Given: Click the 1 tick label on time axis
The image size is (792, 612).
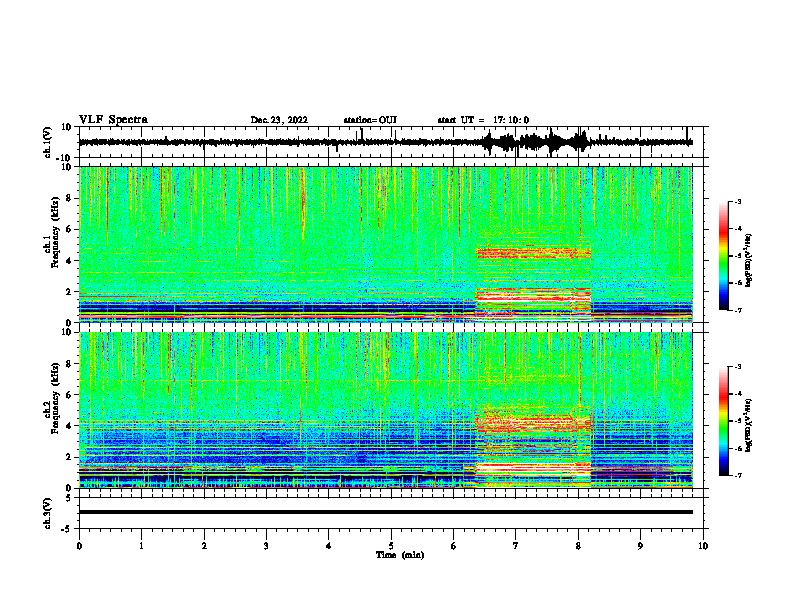Looking at the screenshot, I should 141,546.
